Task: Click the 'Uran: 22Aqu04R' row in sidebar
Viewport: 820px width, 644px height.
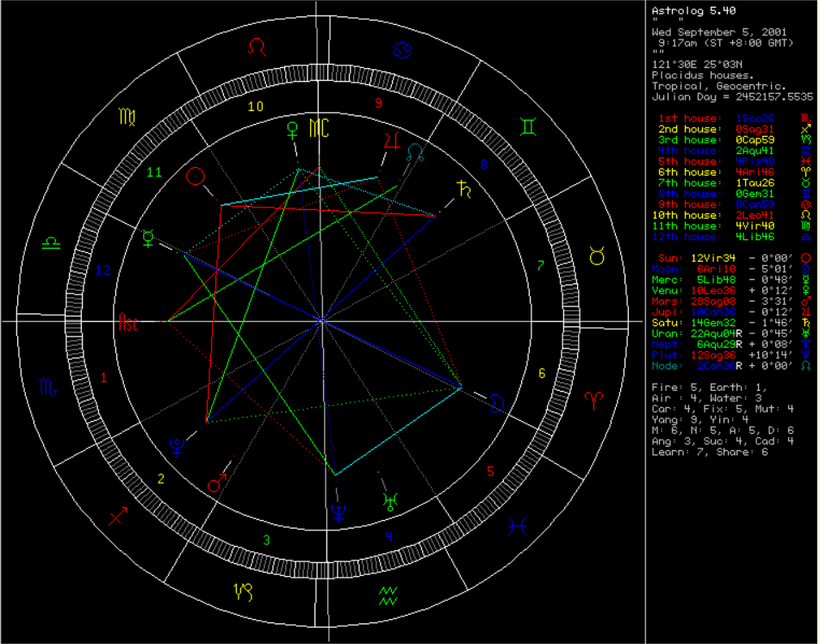Action: (x=732, y=333)
